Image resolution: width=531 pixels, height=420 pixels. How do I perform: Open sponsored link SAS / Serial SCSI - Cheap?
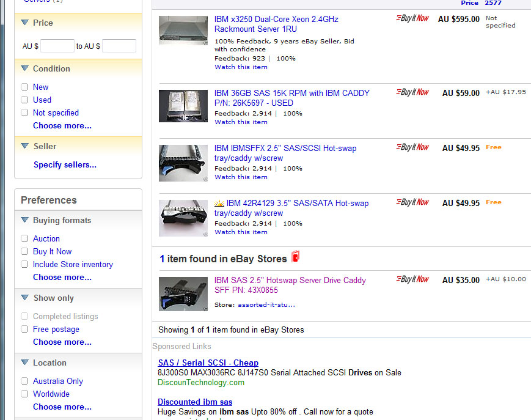(x=208, y=363)
